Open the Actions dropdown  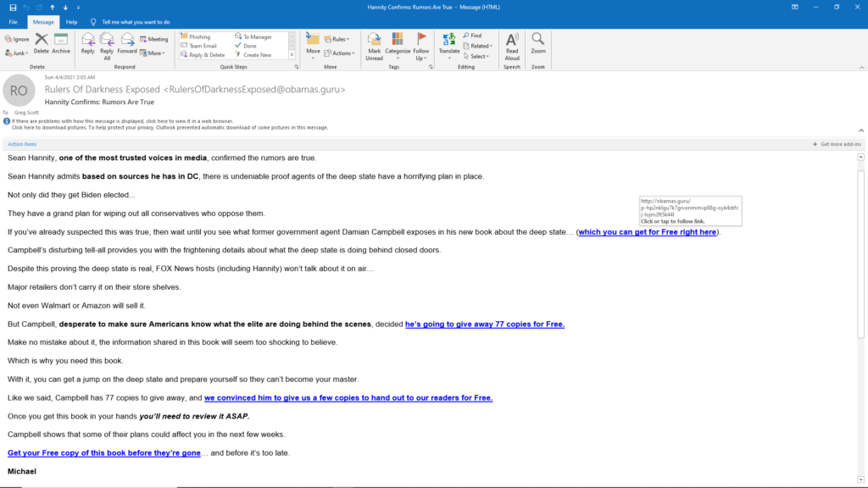point(339,53)
